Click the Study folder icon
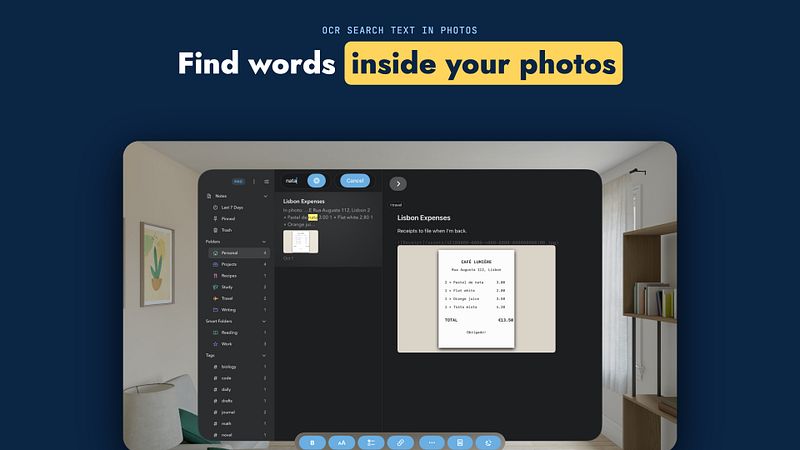 coord(215,287)
